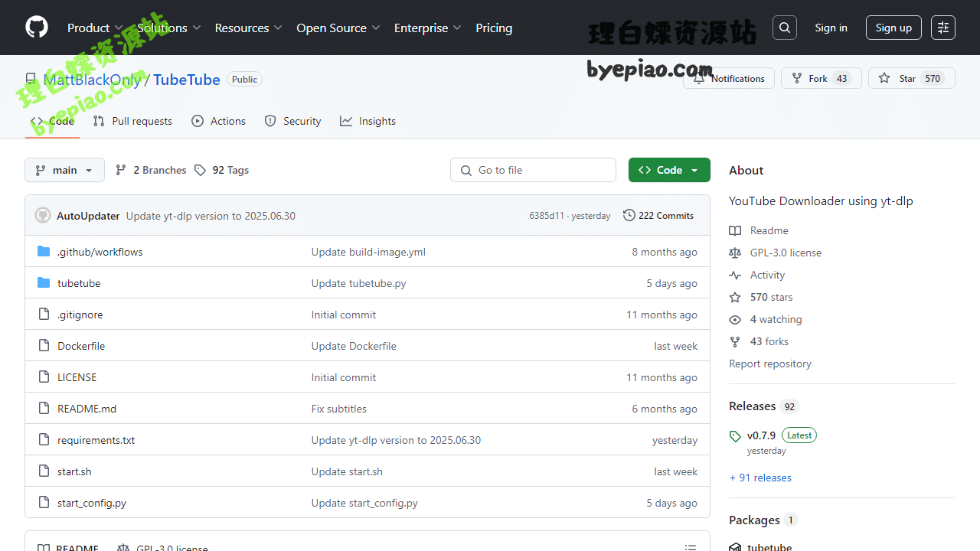Click Report repository link
This screenshot has height=551, width=980.
[770, 364]
